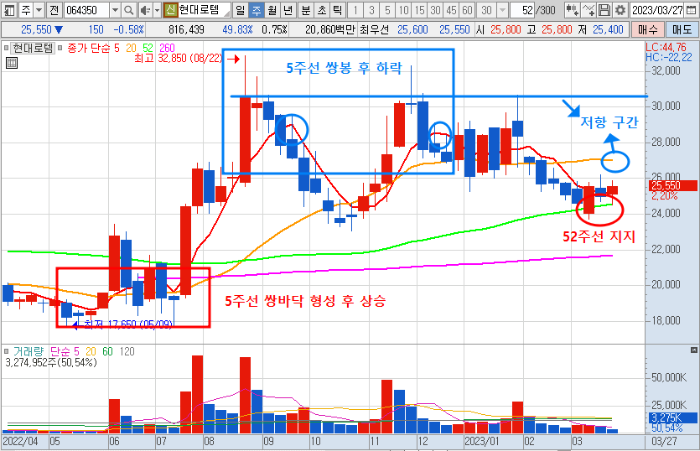The height and width of the screenshot is (451, 700).
Task: Select the 60 interval button
Action: pos(467,9)
